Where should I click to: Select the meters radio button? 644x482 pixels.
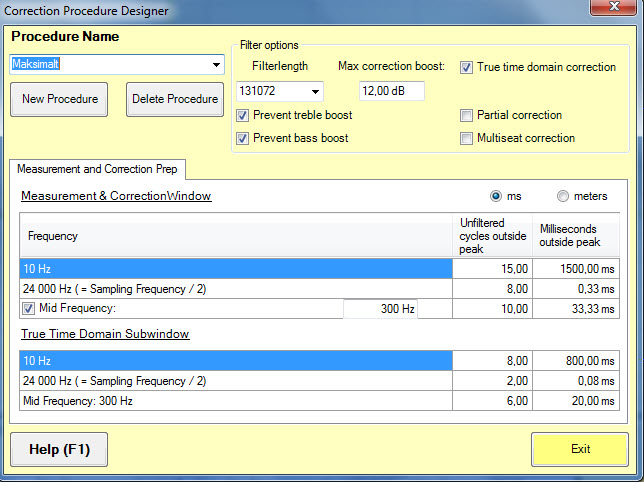point(563,196)
